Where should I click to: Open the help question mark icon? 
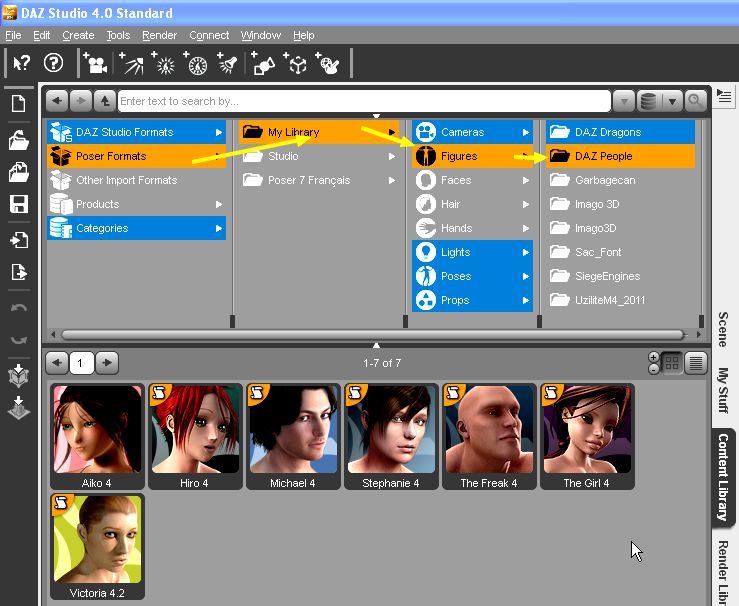(53, 63)
